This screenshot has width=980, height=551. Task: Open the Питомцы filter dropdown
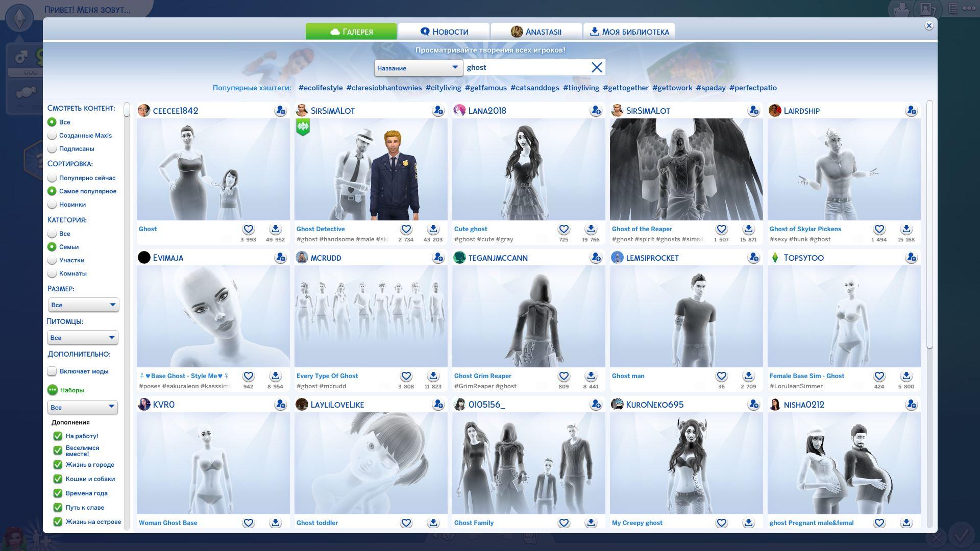(83, 338)
